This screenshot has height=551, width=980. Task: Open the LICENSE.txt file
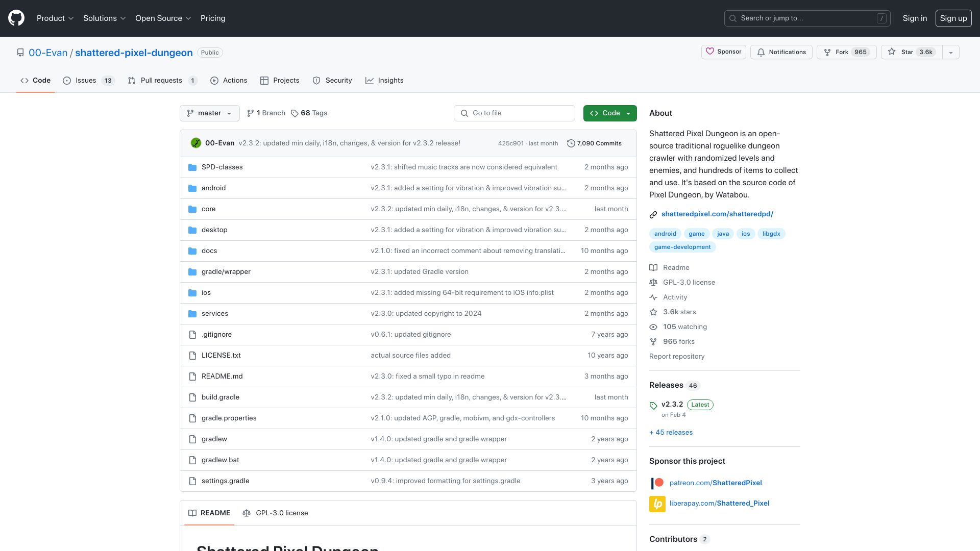coord(221,356)
